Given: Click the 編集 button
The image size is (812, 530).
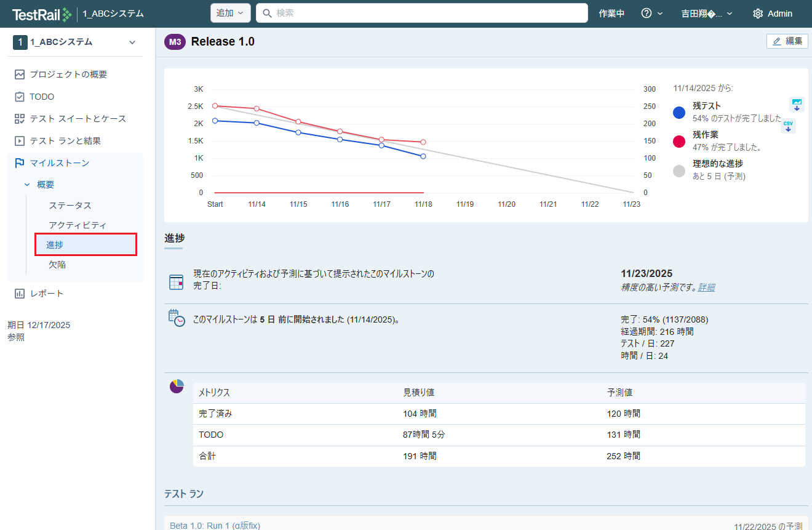Looking at the screenshot, I should pyautogui.click(x=787, y=41).
